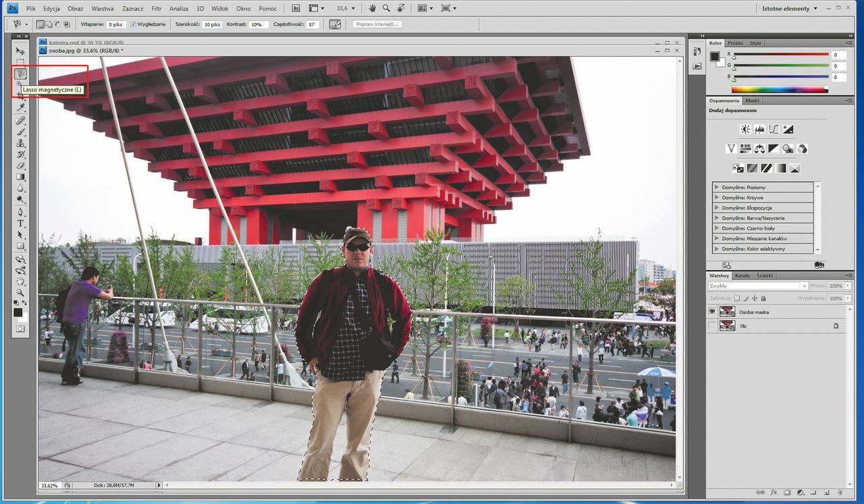Viewport: 864px width, 504px height.
Task: Click the foreground color swatch in Color panel
Action: (714, 56)
